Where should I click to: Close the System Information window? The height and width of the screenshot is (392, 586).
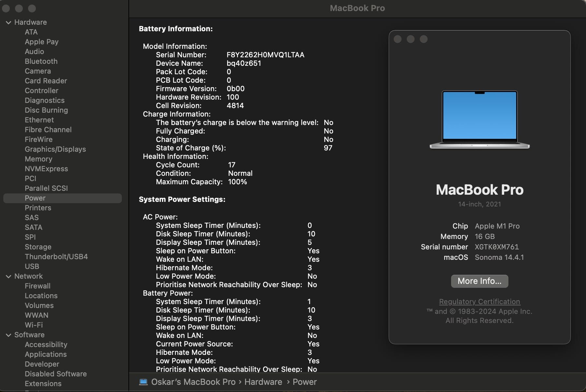tap(6, 8)
